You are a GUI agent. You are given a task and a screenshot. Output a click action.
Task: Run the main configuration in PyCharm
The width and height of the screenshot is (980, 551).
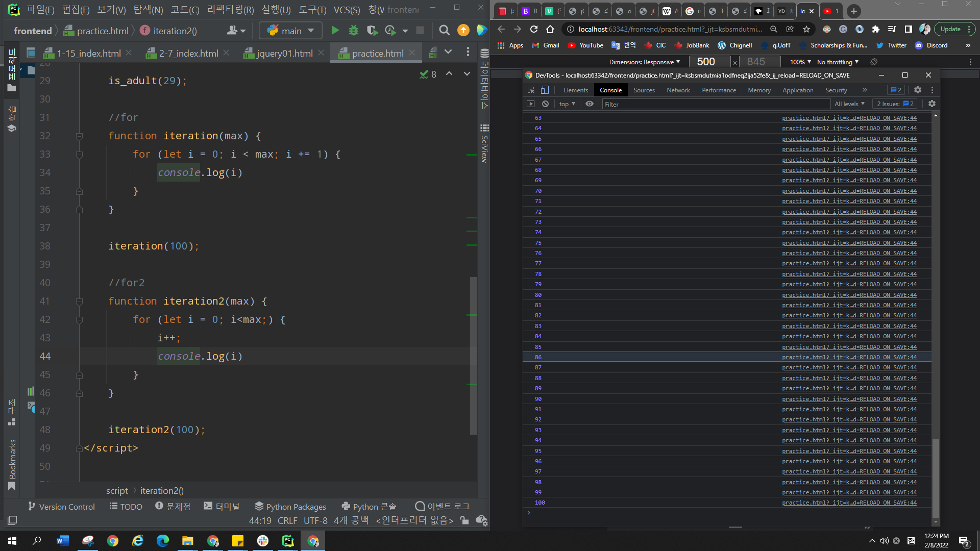click(335, 31)
